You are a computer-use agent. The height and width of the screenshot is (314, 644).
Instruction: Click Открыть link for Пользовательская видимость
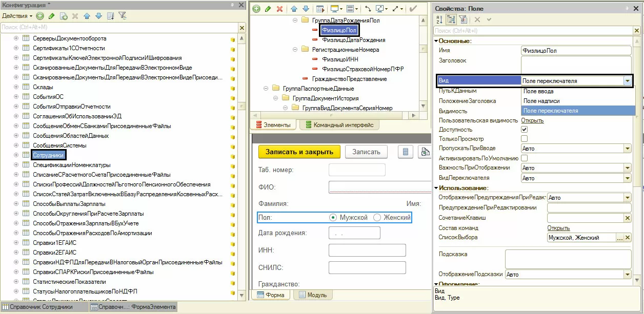(x=532, y=120)
